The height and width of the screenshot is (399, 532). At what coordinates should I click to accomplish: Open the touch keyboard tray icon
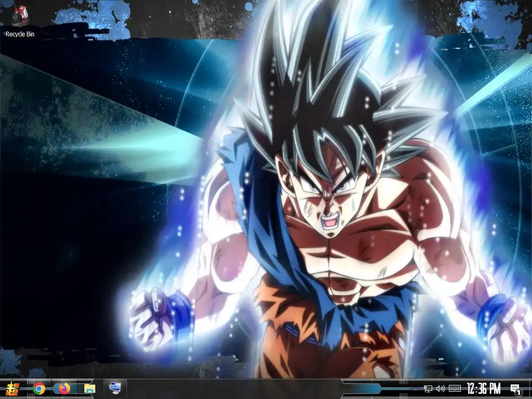pos(455,389)
